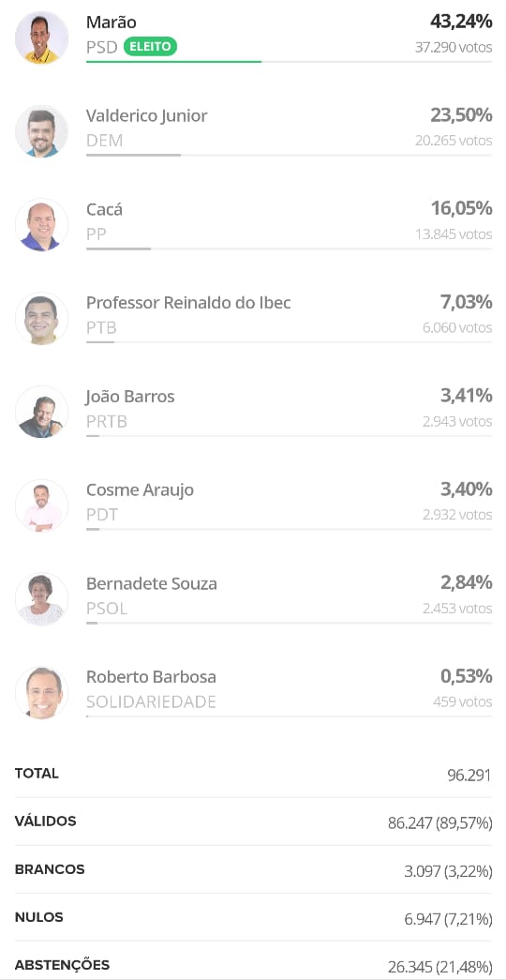Viewport: 506px width, 980px height.
Task: Click the NULOS row label
Action: click(38, 917)
